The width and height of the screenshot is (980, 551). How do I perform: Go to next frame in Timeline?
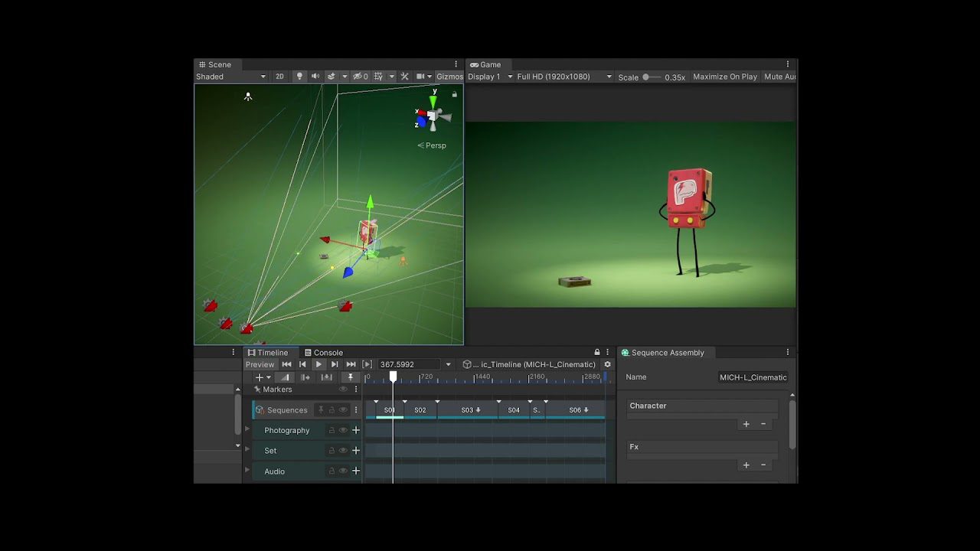point(335,364)
